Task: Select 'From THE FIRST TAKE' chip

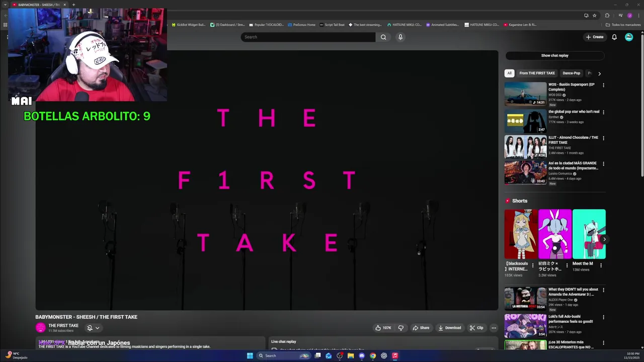Action: pos(537,73)
